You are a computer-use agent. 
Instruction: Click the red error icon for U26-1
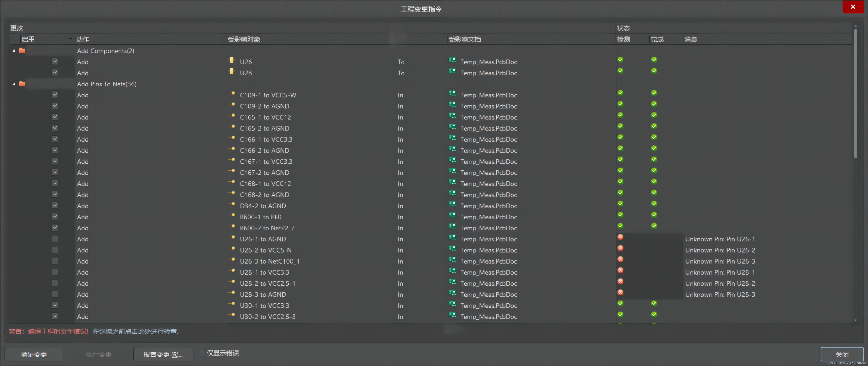[620, 237]
